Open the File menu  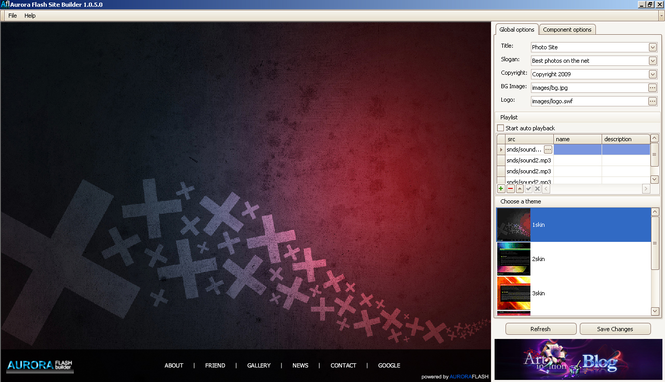[x=12, y=16]
